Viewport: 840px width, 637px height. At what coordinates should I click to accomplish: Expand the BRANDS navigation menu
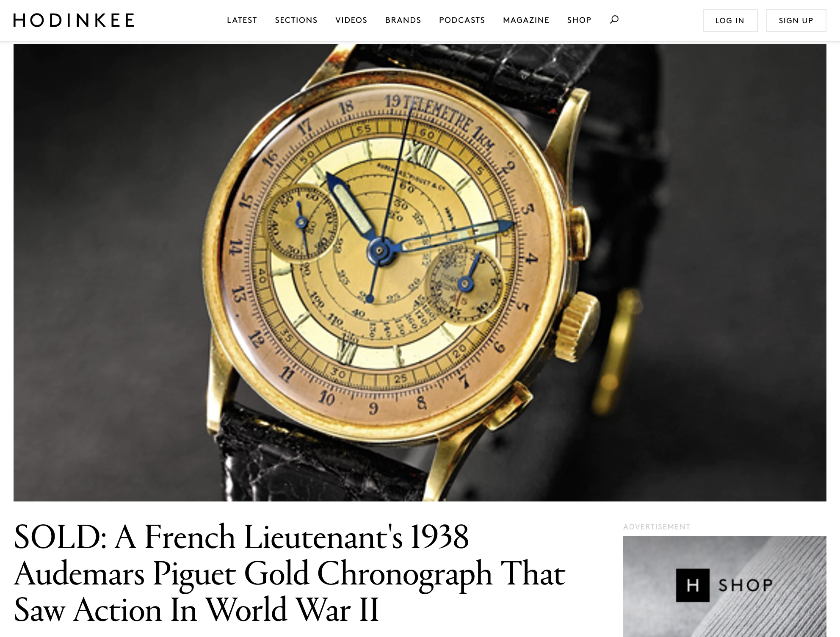click(403, 20)
